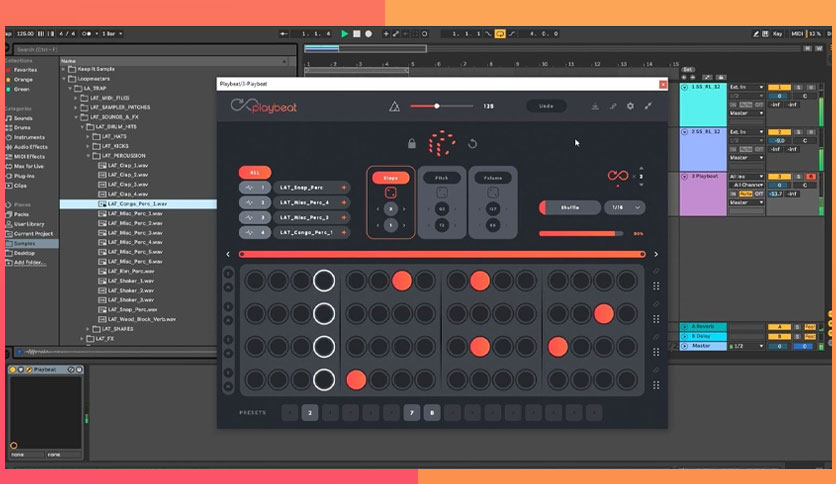Select preset slot 8
The image size is (836, 484).
point(432,413)
